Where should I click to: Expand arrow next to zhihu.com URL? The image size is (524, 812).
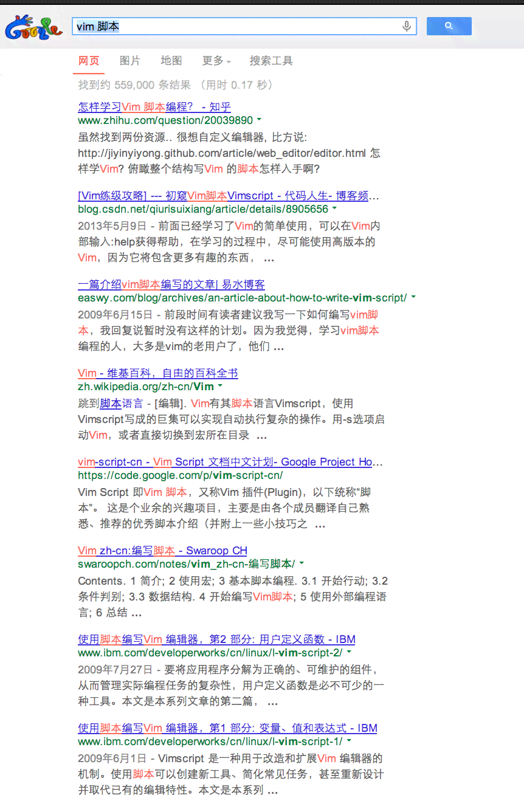click(x=259, y=120)
